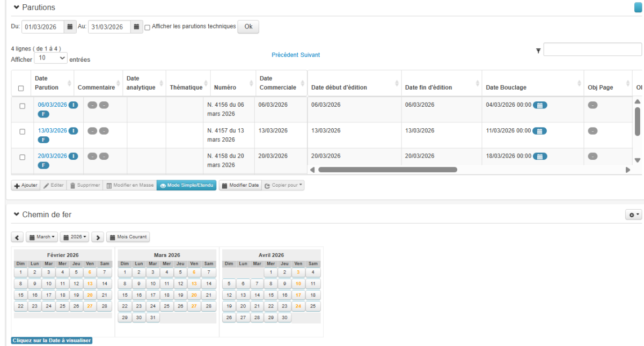Click the blue square icon in Parutions header
The height and width of the screenshot is (346, 644).
[x=639, y=7]
